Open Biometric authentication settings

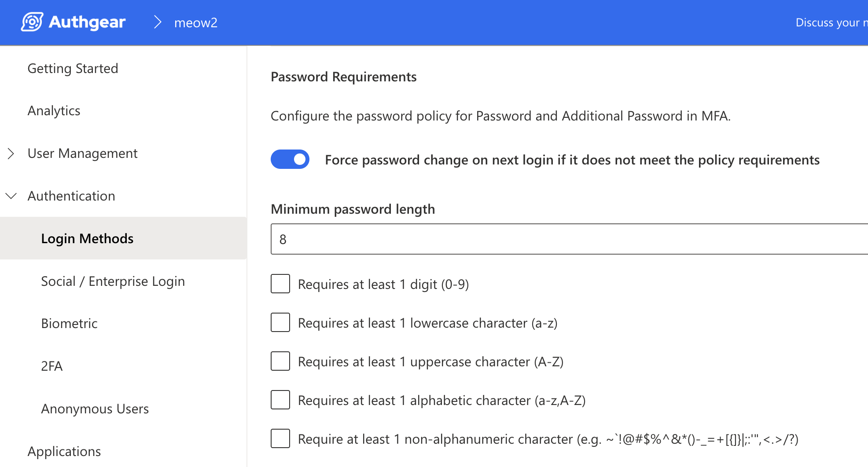[x=69, y=324]
